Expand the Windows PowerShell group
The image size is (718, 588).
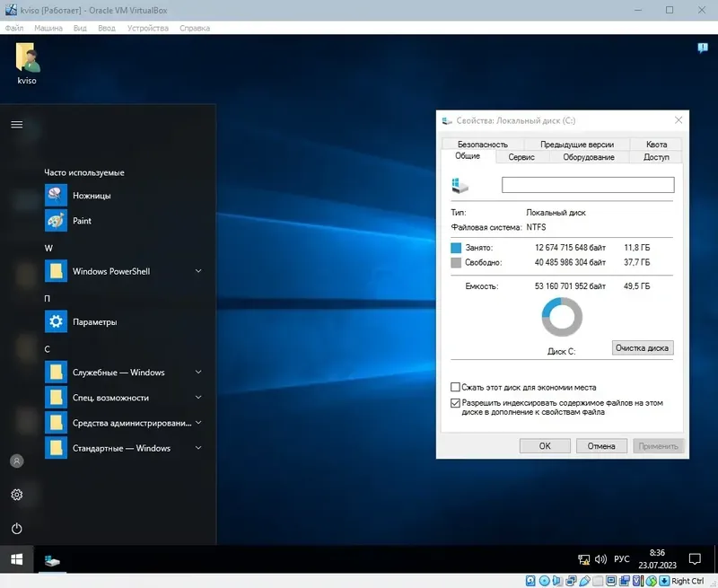[x=197, y=270]
